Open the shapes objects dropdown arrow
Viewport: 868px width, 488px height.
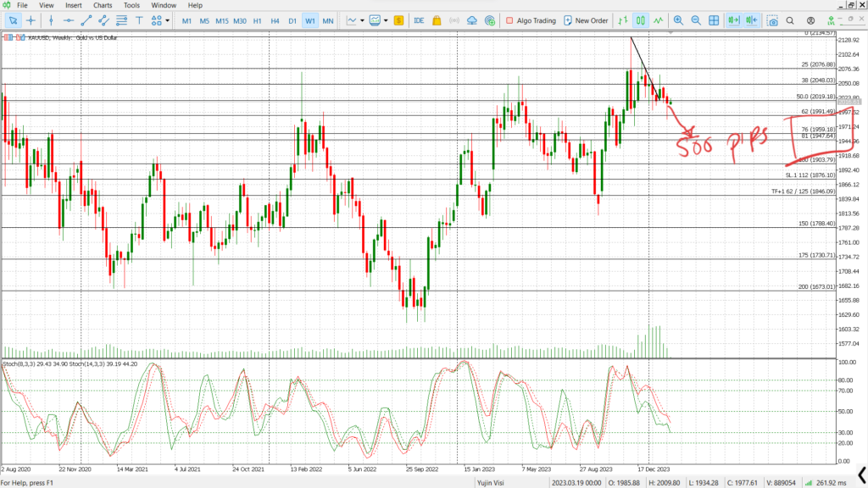(167, 20)
